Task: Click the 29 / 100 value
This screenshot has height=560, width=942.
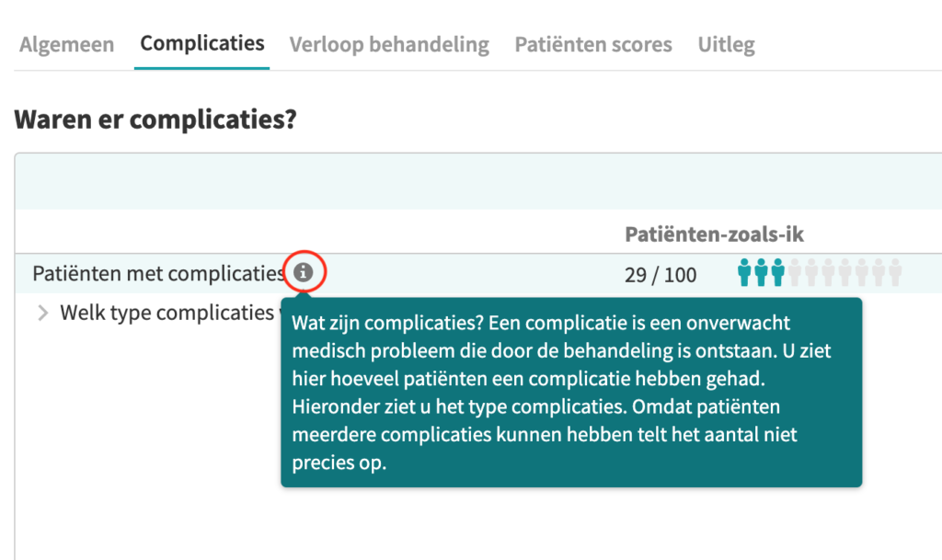Action: coord(661,275)
